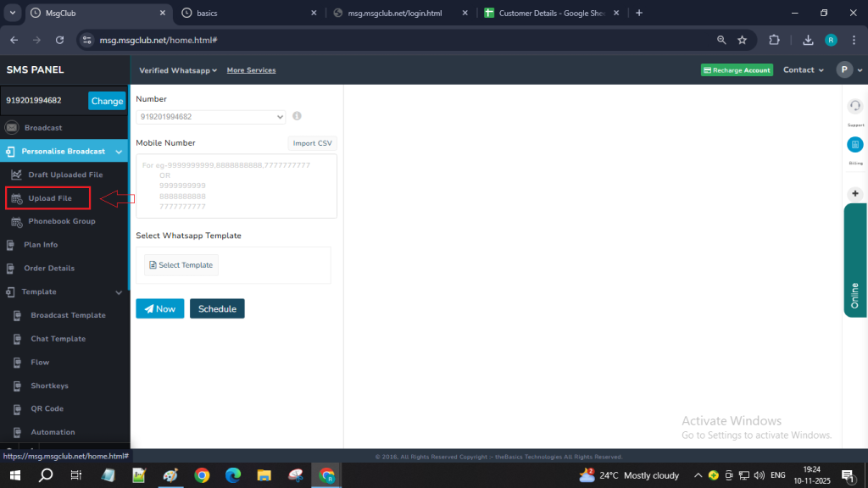Click the info icon beside number dropdown

[298, 116]
